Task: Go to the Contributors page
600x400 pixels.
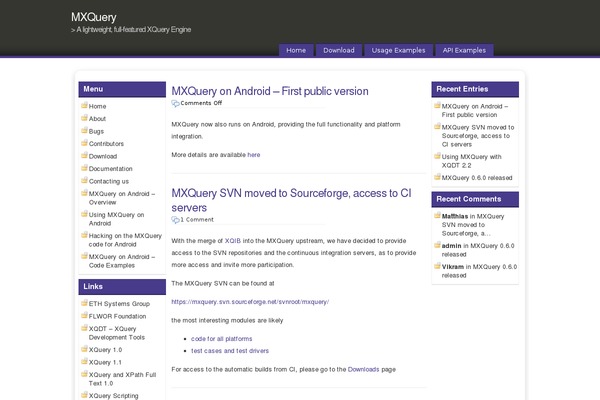Action: pyautogui.click(x=106, y=144)
